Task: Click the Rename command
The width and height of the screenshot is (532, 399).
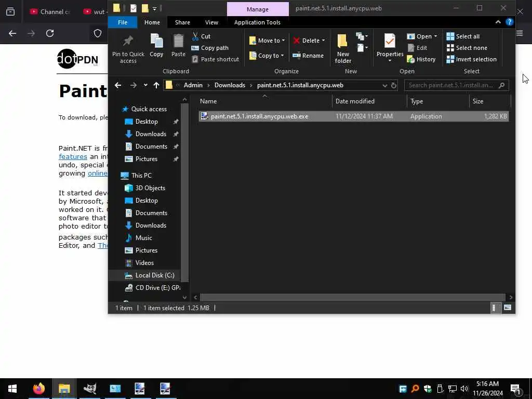Action: (308, 56)
